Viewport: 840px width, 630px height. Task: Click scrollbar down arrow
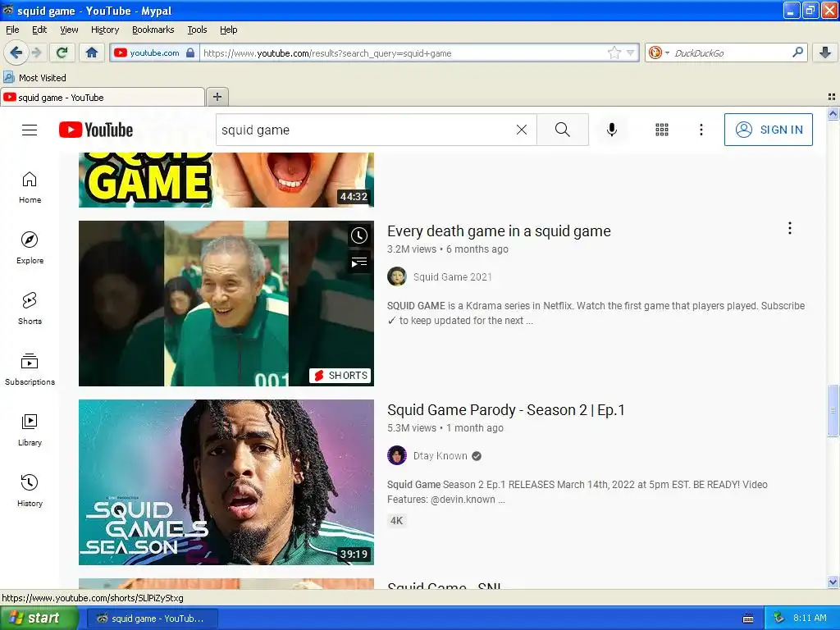833,582
